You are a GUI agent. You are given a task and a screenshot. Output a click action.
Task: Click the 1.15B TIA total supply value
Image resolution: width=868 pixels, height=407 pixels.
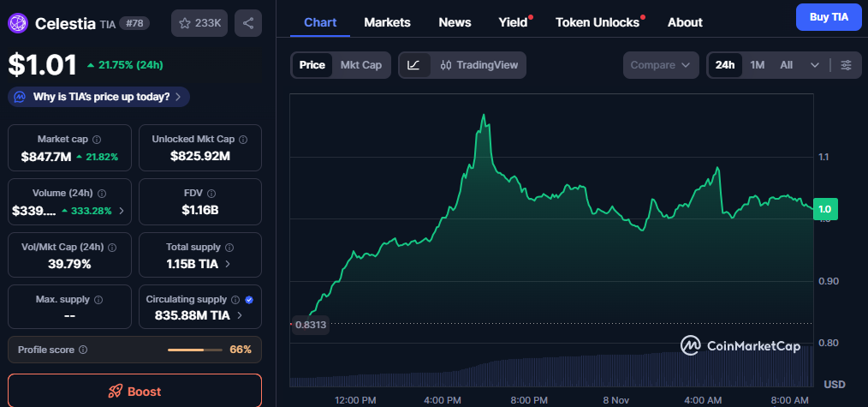[192, 264]
